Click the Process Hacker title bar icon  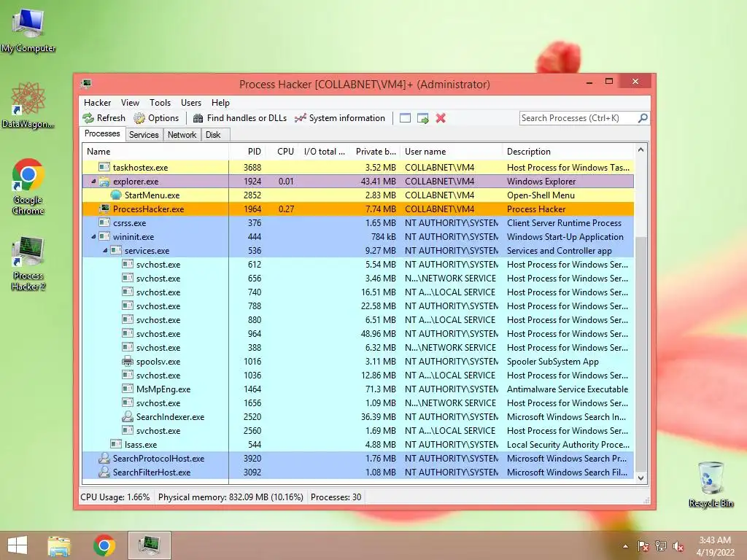tap(86, 84)
